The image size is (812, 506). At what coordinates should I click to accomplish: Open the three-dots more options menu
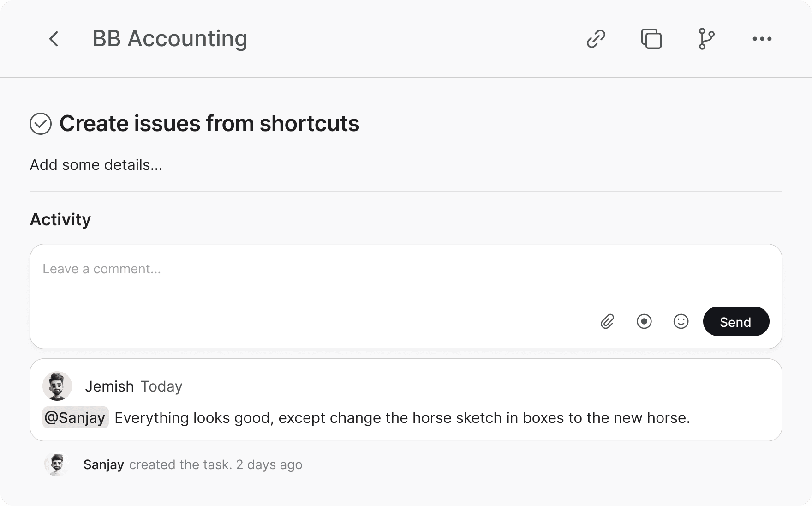tap(762, 39)
